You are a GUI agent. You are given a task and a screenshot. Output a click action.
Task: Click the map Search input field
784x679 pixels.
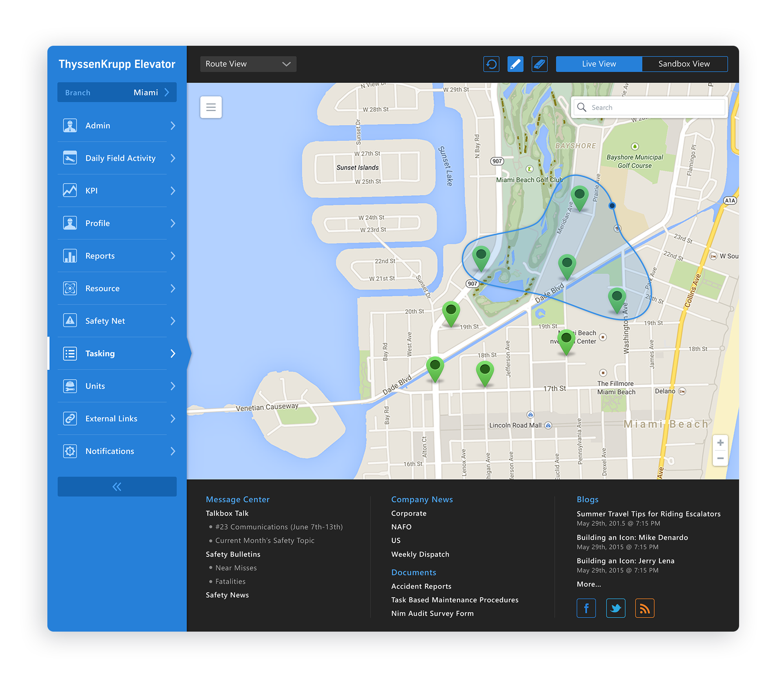point(649,107)
